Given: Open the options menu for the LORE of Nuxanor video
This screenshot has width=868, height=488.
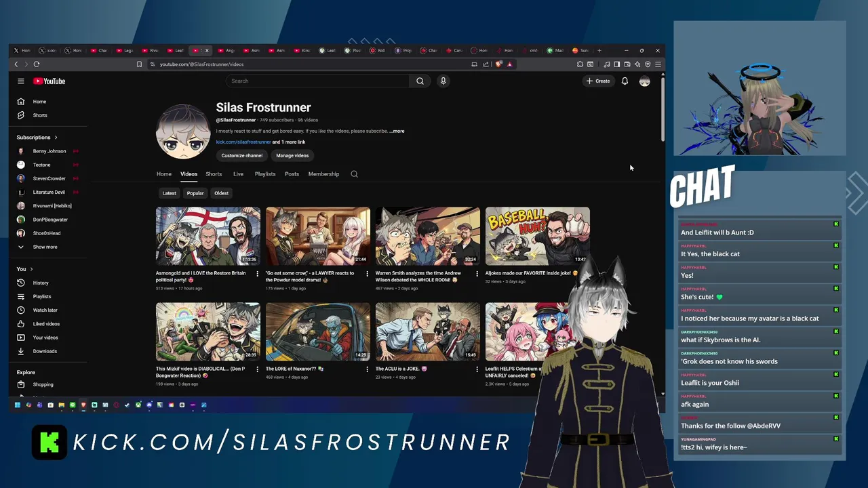Looking at the screenshot, I should 367,369.
